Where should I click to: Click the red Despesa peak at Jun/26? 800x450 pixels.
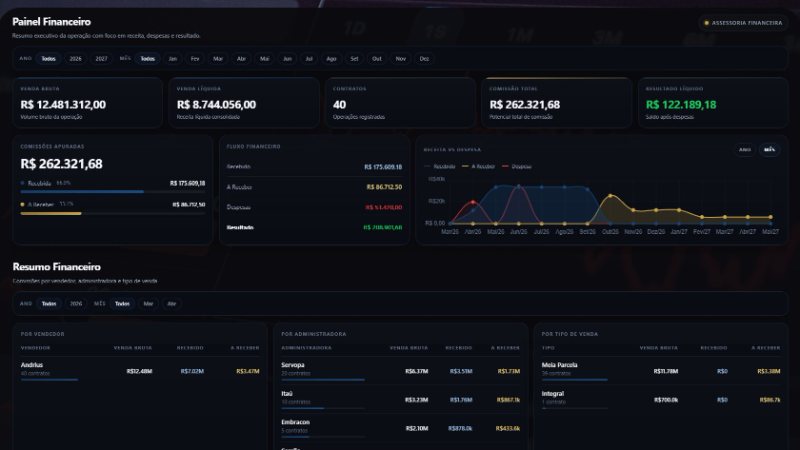click(x=519, y=187)
